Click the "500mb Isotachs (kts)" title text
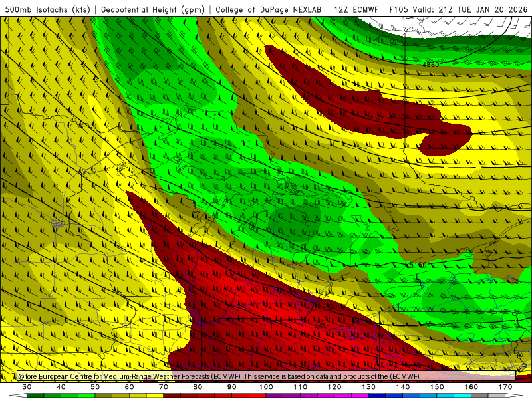532x399 pixels. click(x=47, y=9)
